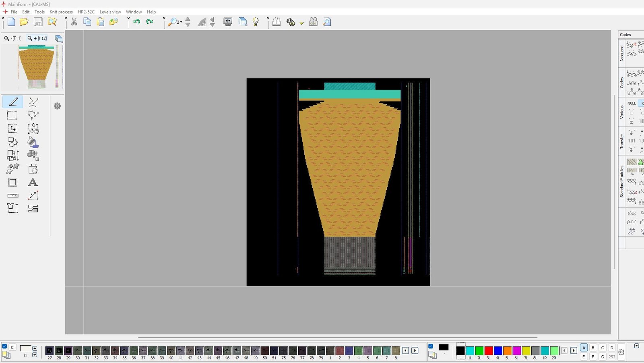Open the zoom level dropdown arrow
Viewport: 644px width, 363px height.
(181, 22)
